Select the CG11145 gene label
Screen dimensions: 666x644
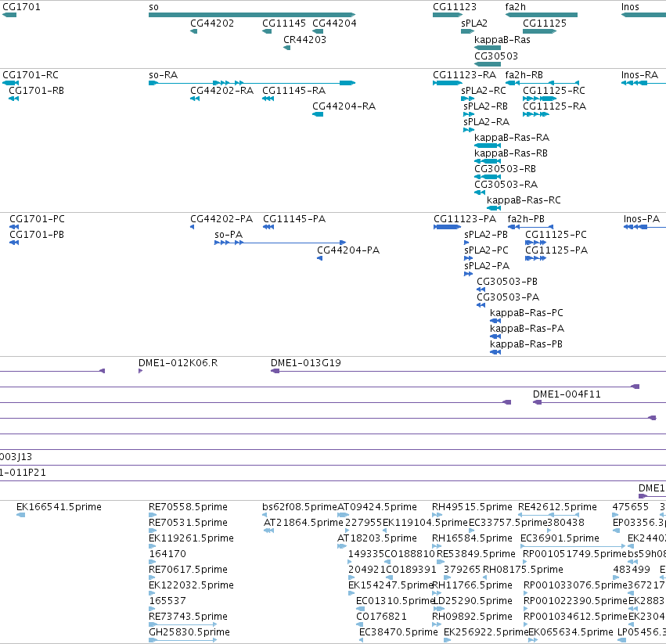tap(284, 23)
